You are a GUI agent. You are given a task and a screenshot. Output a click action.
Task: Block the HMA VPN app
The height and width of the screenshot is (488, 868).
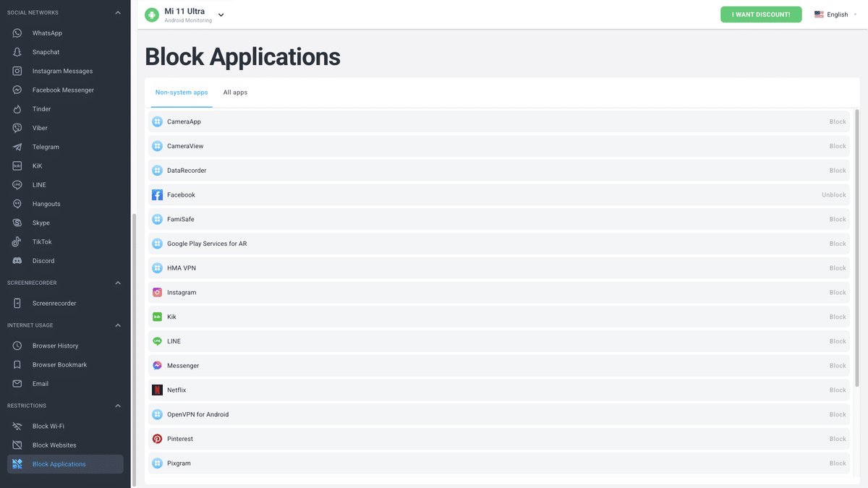(x=837, y=267)
